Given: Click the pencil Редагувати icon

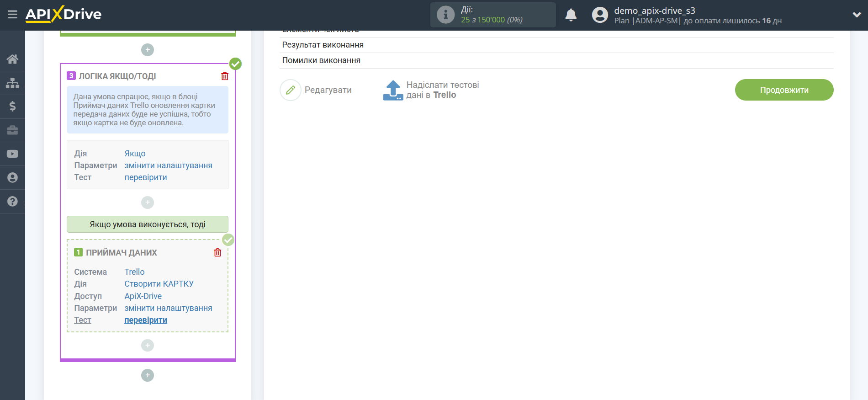Looking at the screenshot, I should [x=291, y=90].
